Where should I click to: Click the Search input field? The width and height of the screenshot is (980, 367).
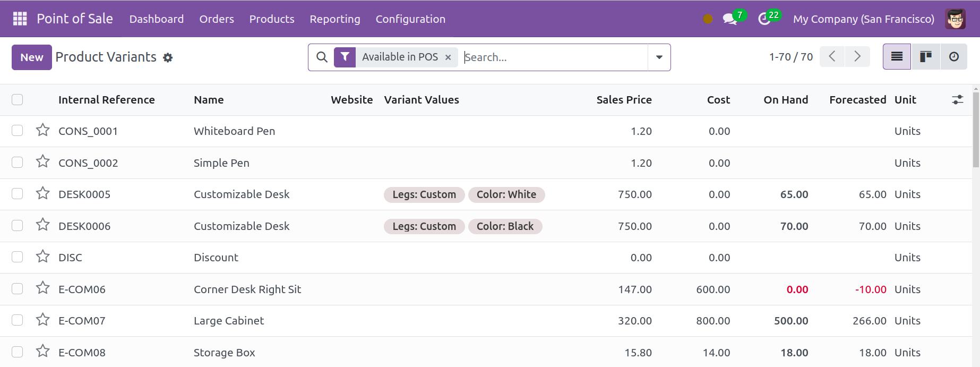click(x=552, y=57)
